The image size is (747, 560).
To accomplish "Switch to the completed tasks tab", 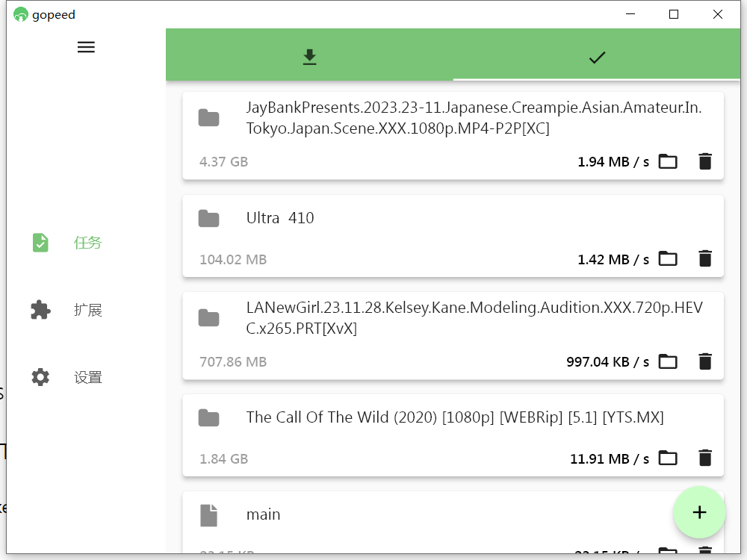I will click(x=596, y=57).
